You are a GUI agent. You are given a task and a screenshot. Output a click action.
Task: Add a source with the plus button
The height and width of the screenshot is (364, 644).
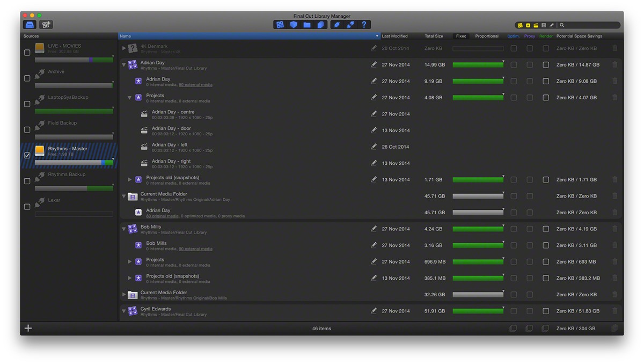(28, 328)
